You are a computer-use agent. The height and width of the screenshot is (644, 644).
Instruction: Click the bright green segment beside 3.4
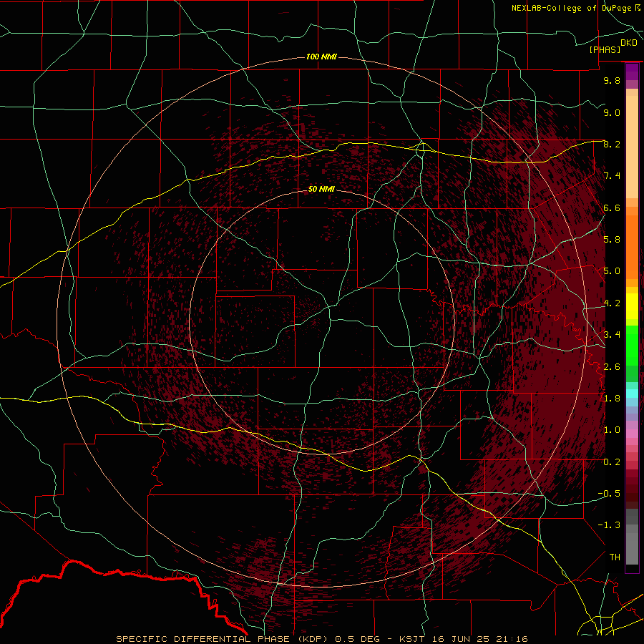pos(632,345)
